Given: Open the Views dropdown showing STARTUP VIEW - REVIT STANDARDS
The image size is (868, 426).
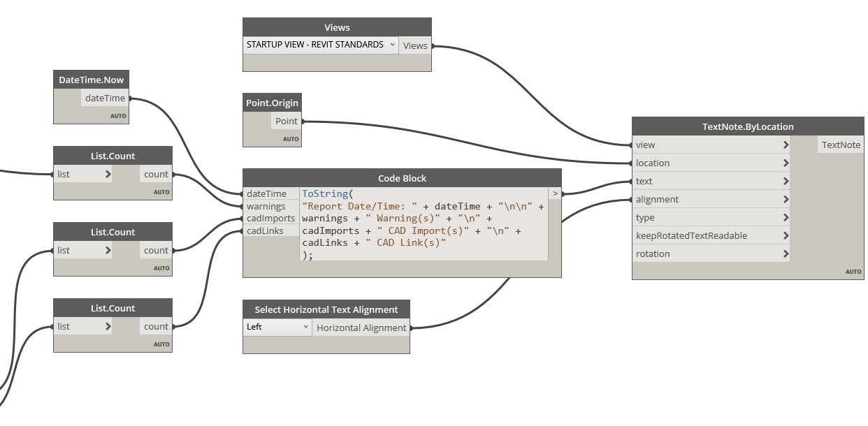Looking at the screenshot, I should coord(321,45).
